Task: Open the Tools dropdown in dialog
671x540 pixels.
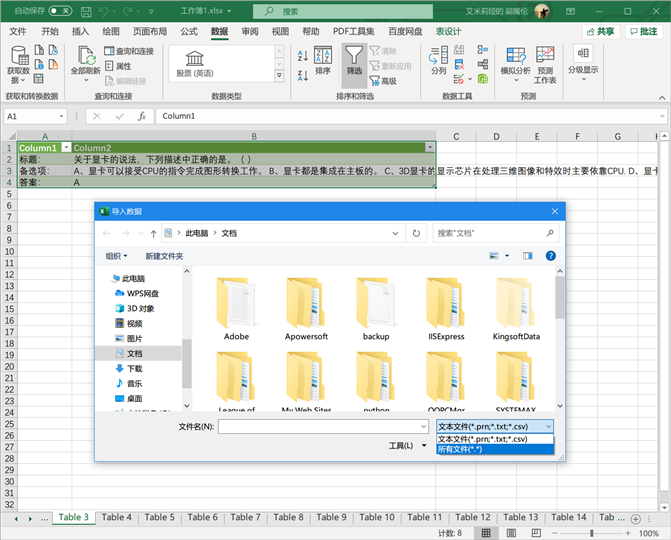Action: pyautogui.click(x=407, y=445)
